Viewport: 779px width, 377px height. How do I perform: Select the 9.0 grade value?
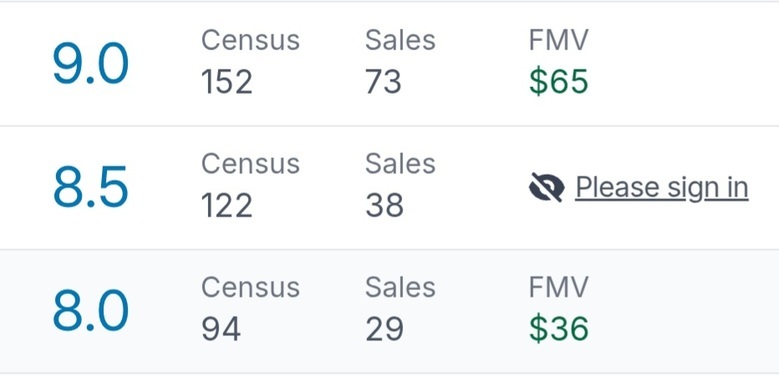tap(90, 64)
